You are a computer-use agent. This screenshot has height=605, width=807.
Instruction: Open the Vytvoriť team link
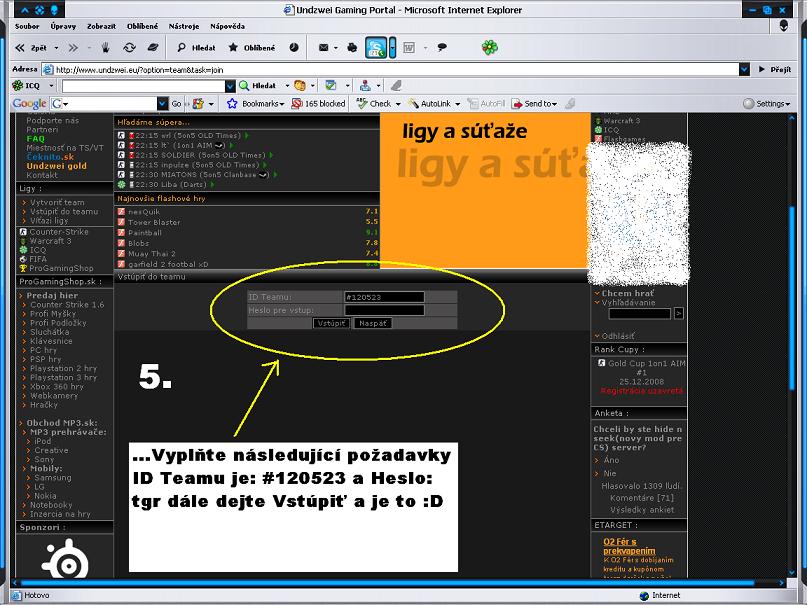57,202
